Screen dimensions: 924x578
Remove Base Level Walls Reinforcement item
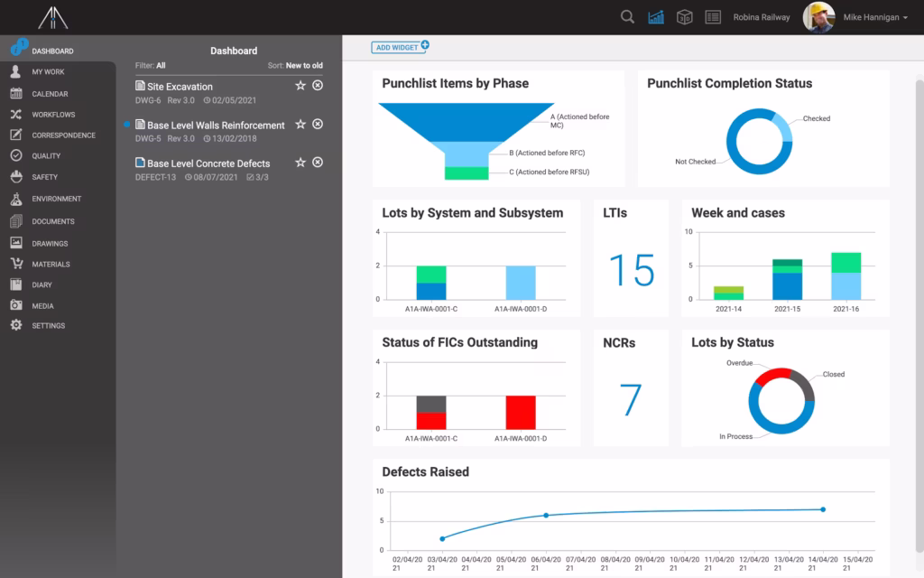pyautogui.click(x=318, y=125)
